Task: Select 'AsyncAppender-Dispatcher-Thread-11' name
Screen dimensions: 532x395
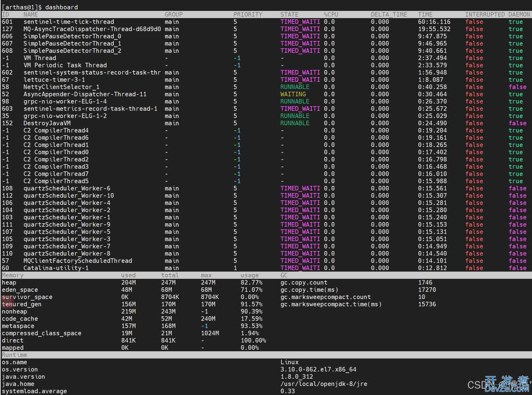Action: pos(85,94)
